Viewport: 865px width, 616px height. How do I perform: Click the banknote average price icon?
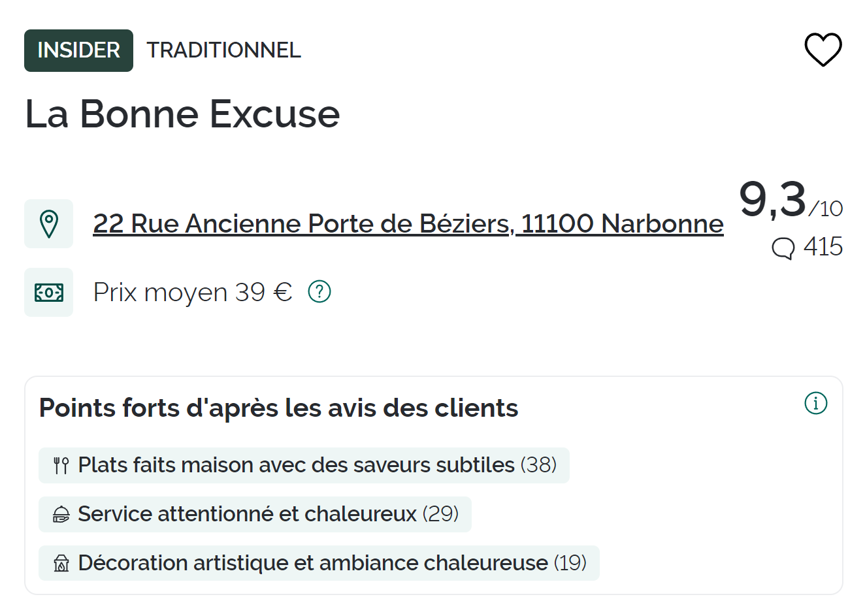pos(49,293)
